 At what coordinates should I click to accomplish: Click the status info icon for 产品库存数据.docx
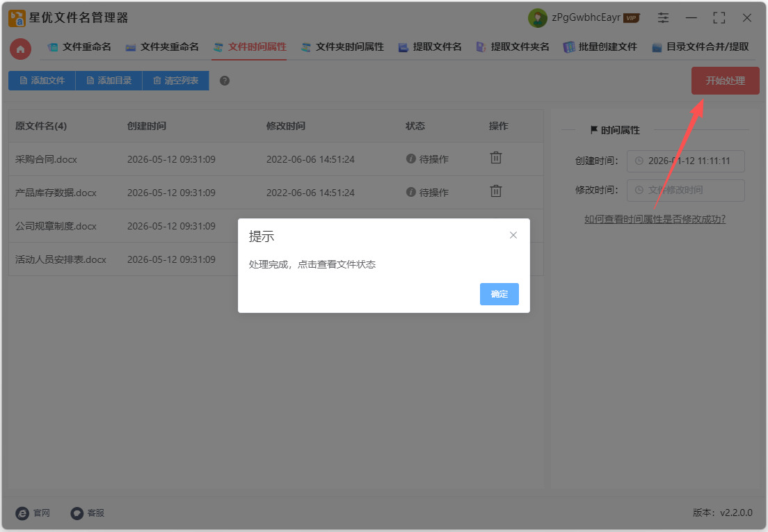(x=411, y=192)
